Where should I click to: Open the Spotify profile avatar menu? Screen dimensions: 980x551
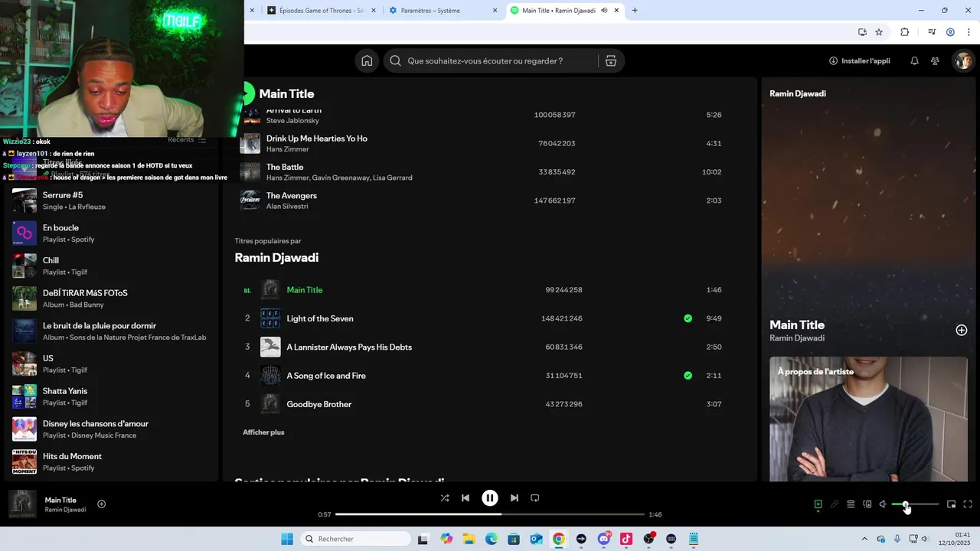(962, 61)
